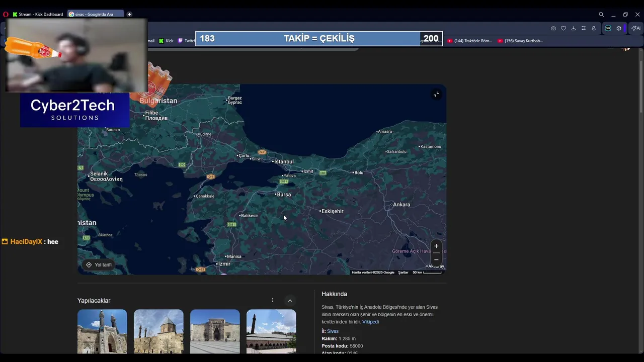The height and width of the screenshot is (362, 644).
Task: Open the tab search magnifier icon
Action: pos(601,15)
